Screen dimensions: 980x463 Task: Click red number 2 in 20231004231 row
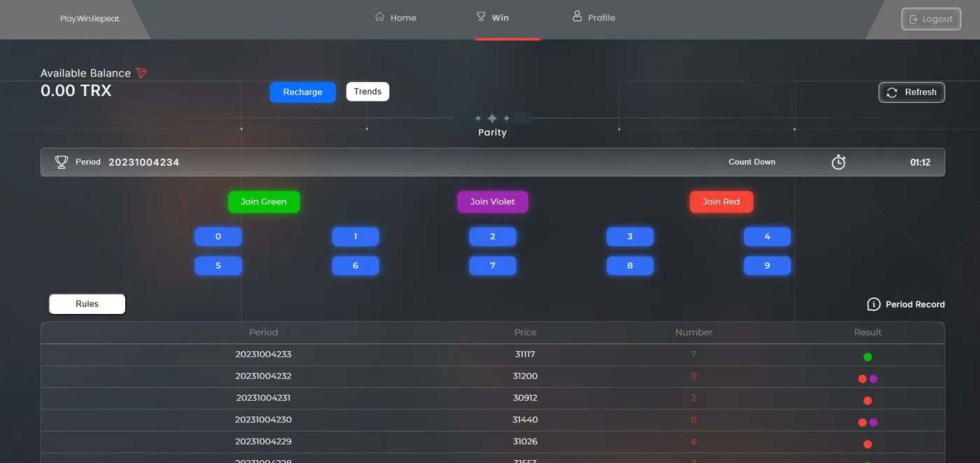[x=694, y=398]
